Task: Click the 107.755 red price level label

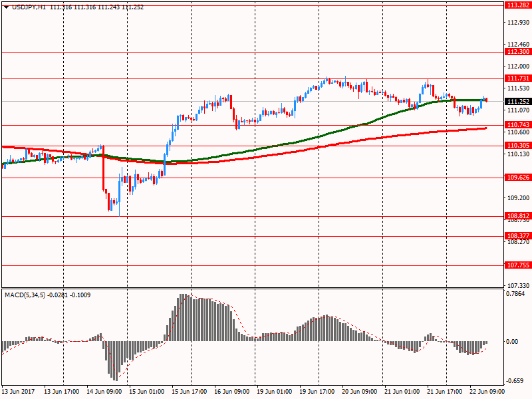Action: tap(518, 265)
